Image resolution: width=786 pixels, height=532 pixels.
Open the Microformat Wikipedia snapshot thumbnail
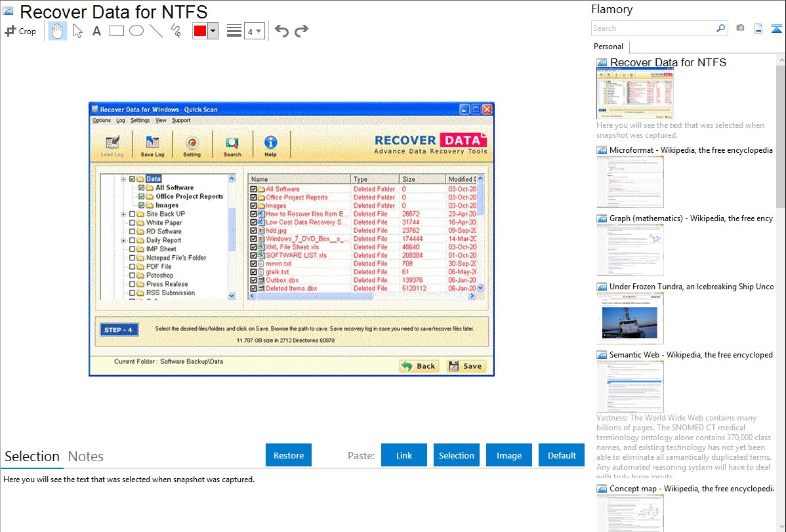click(x=630, y=182)
